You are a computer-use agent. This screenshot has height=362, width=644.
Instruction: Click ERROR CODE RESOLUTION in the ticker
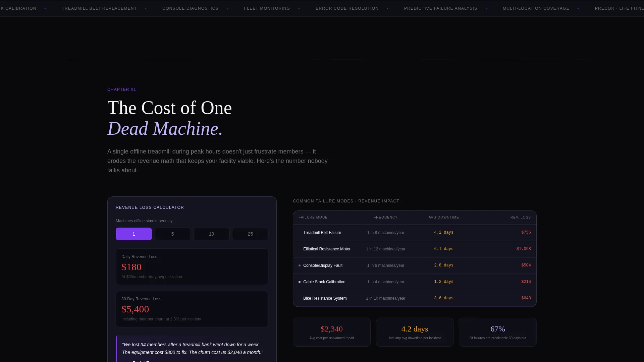point(347,8)
